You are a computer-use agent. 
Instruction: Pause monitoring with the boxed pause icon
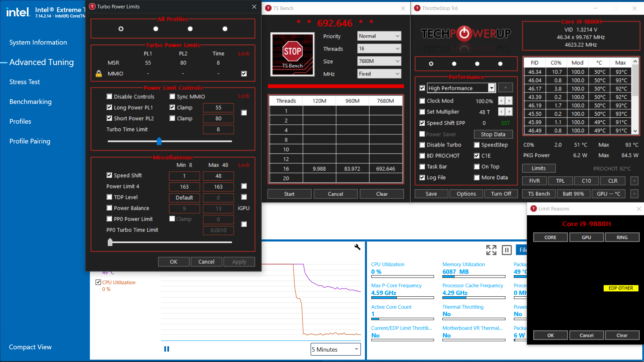click(506, 250)
